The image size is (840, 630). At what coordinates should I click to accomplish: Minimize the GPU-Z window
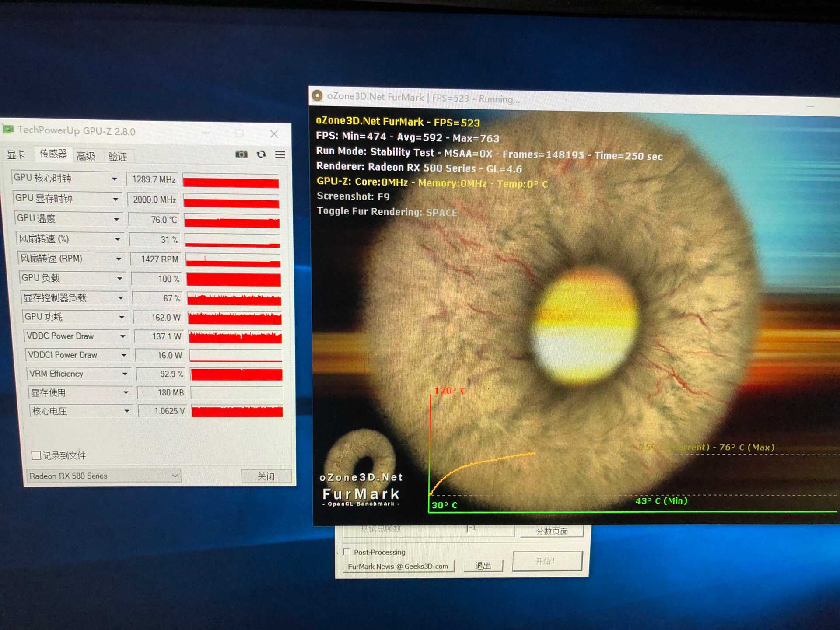(x=206, y=132)
